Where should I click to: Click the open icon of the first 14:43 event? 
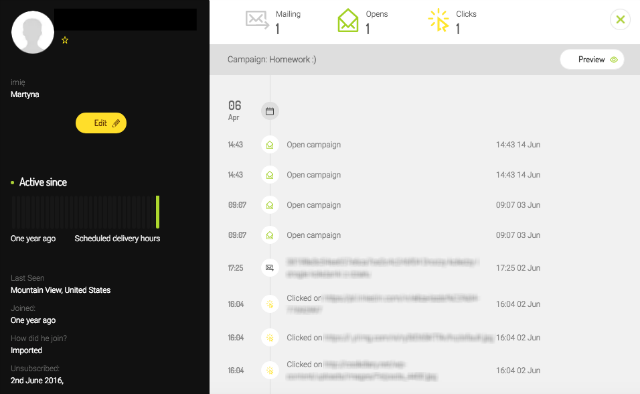point(270,145)
